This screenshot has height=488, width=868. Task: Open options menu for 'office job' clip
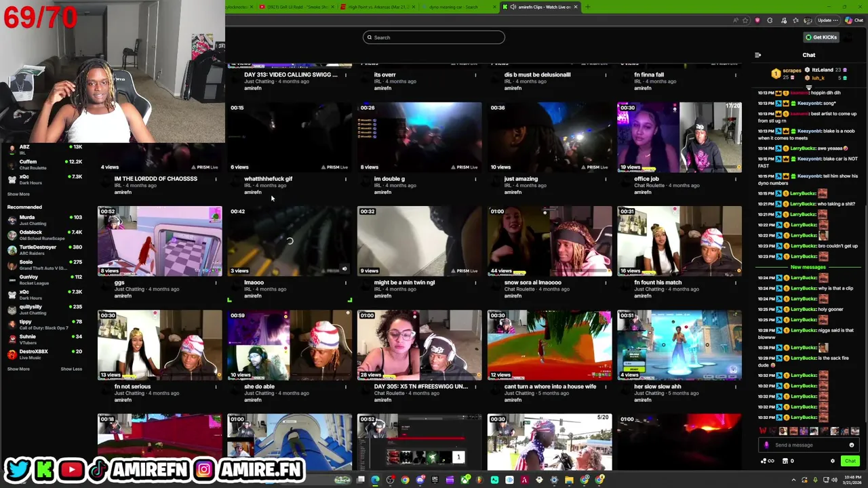(x=735, y=180)
